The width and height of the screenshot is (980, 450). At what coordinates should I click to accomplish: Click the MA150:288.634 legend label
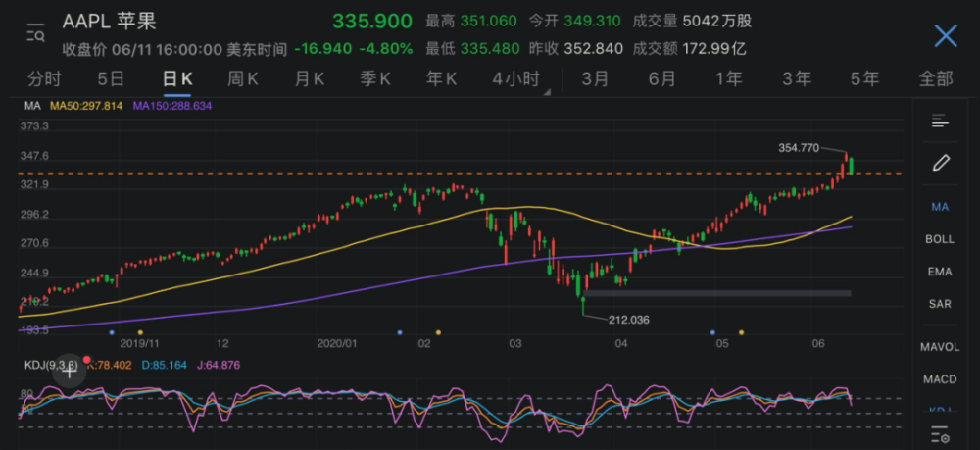point(172,106)
